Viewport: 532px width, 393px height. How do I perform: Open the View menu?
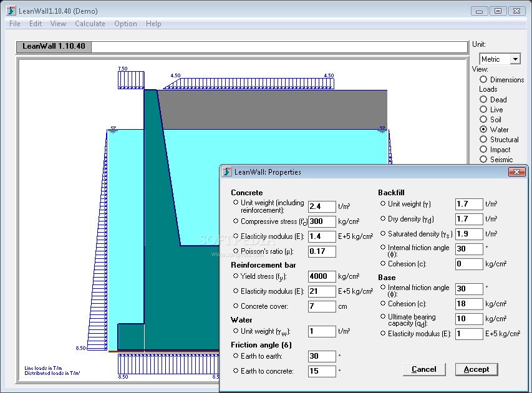(58, 24)
